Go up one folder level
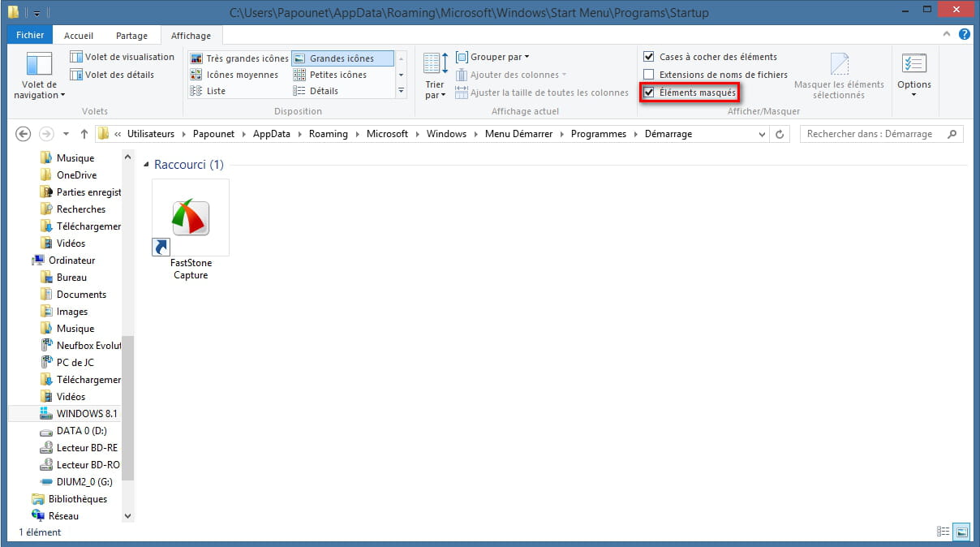Screen dimensions: 980x547 84,134
